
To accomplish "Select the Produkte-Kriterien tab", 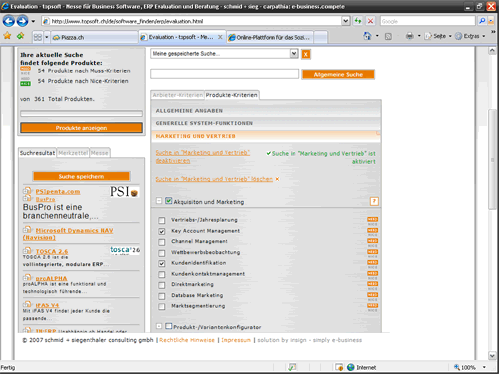I will (x=232, y=95).
